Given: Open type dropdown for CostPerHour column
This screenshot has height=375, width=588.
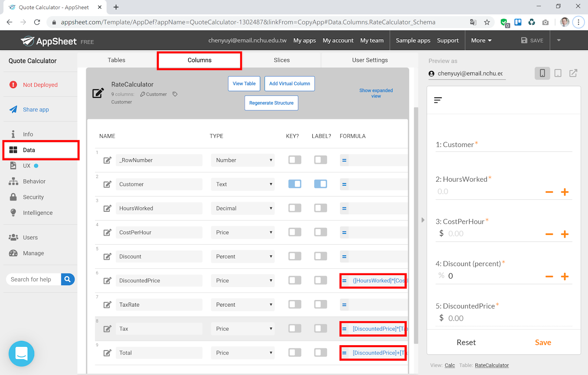Looking at the screenshot, I should coord(243,232).
